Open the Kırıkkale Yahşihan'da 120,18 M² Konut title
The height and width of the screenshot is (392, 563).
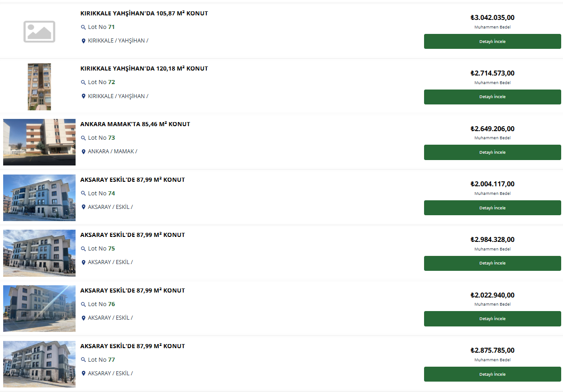[x=144, y=69]
